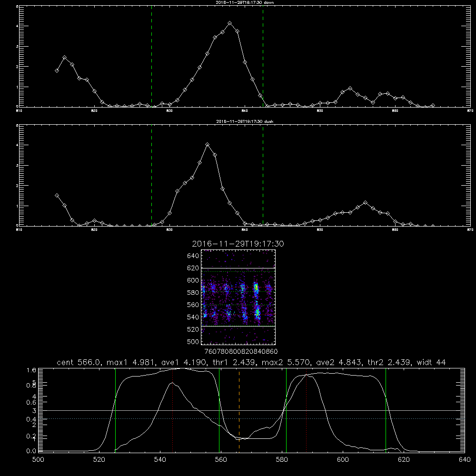This screenshot has height=476, width=476.
Task: Click the '2016-11-29T19:17:30 dawn' plot title
Action: coord(245,2)
